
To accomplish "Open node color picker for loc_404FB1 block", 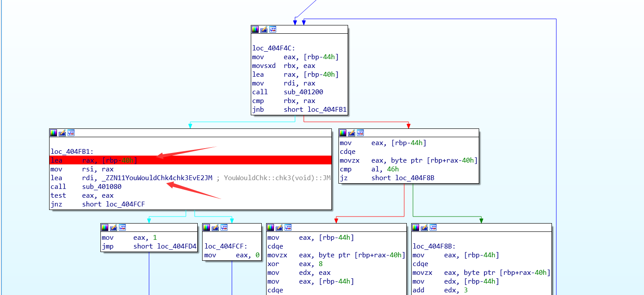I will tap(53, 133).
